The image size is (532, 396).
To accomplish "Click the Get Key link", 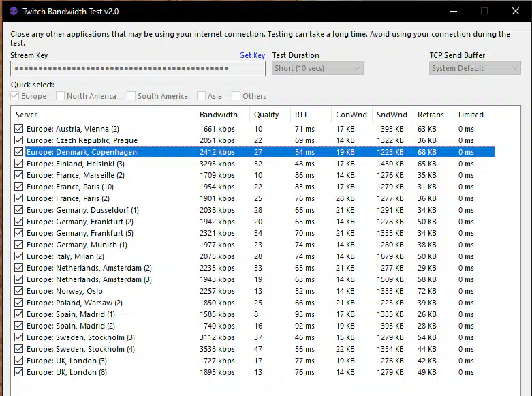I will 252,55.
